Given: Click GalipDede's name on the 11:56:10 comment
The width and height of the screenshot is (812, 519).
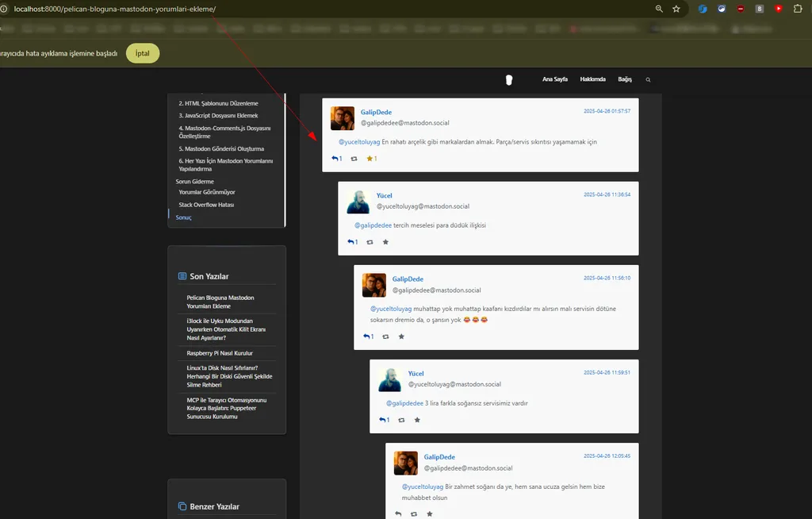Looking at the screenshot, I should [x=408, y=279].
